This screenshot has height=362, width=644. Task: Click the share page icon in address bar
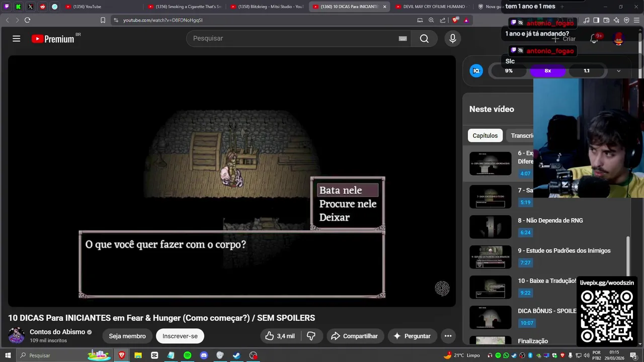tap(443, 20)
